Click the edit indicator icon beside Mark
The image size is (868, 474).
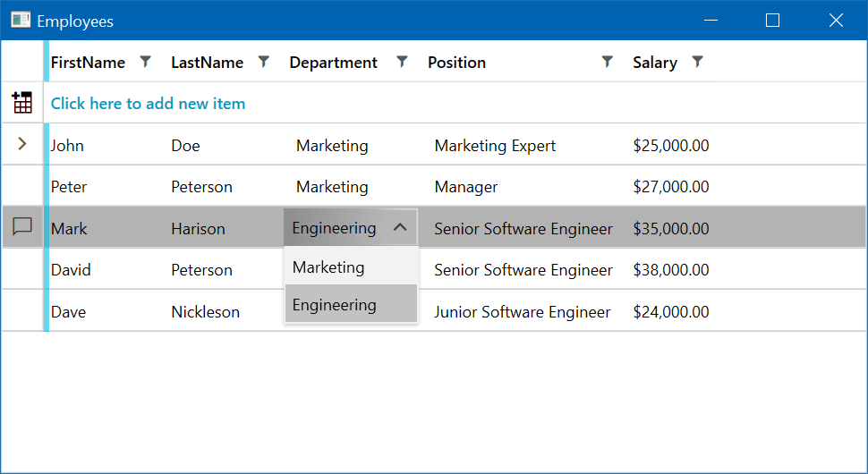click(22, 226)
